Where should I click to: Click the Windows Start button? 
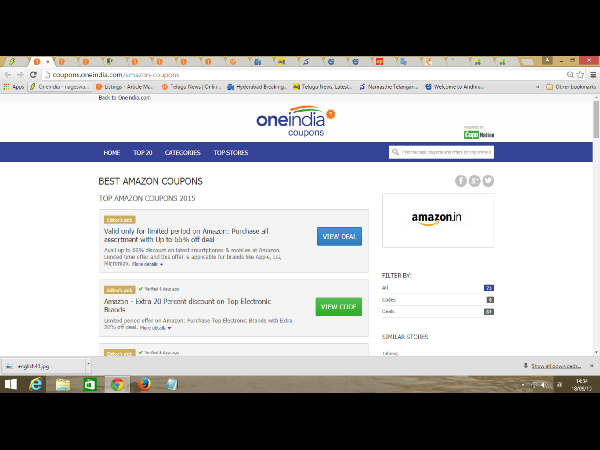coord(12,384)
